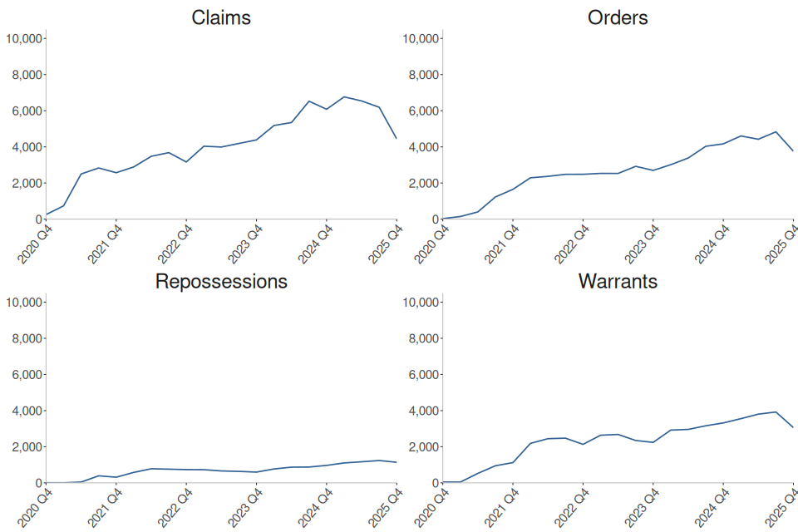Click the 6,000 y-axis label on Warrants chart

pyautogui.click(x=422, y=375)
